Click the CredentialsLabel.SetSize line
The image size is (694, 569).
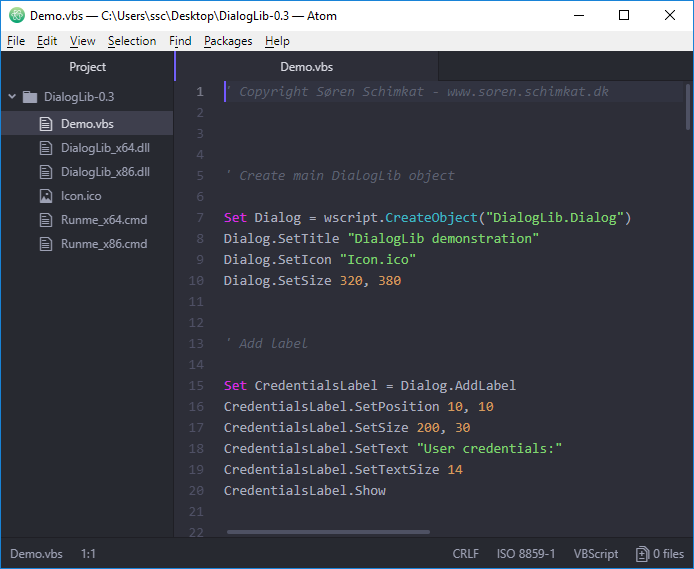347,427
